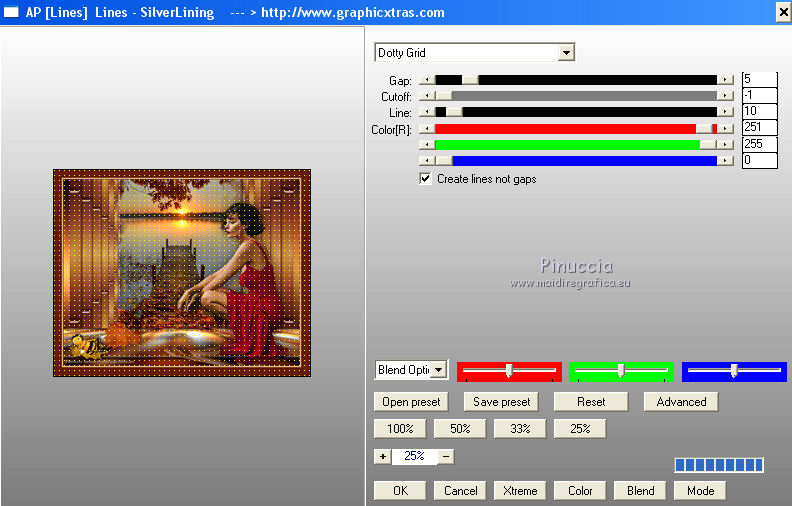Click the blue color slider right arrow
This screenshot has width=792, height=506.
[x=725, y=161]
